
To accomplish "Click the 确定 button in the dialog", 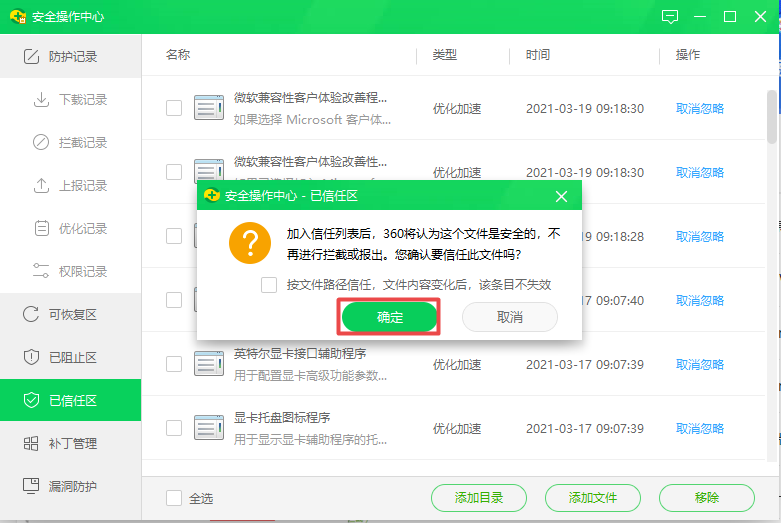I will point(389,317).
